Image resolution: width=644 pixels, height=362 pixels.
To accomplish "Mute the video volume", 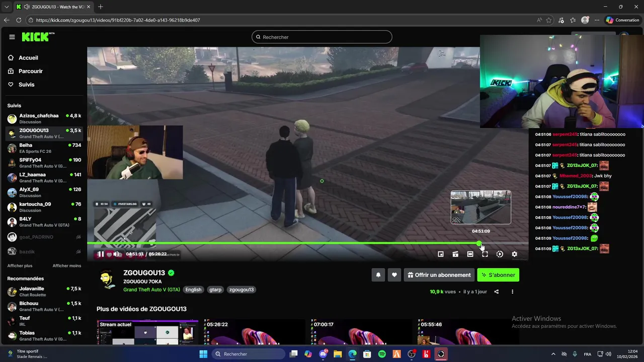I will 116,254.
